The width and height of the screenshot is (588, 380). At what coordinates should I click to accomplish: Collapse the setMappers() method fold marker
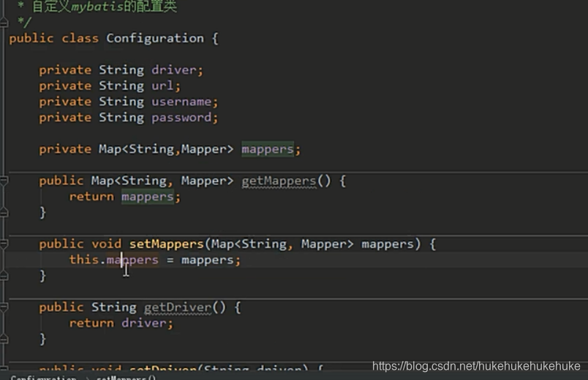coord(4,244)
